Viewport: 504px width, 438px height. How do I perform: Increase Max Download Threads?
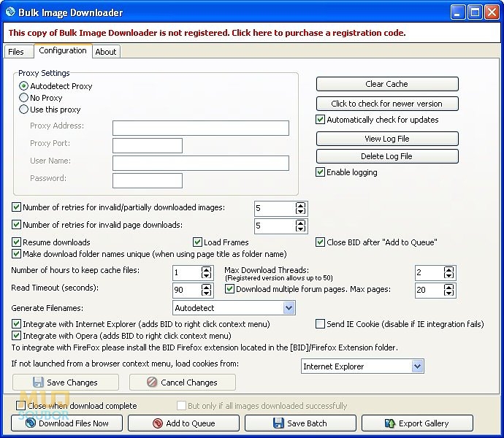tap(448, 269)
